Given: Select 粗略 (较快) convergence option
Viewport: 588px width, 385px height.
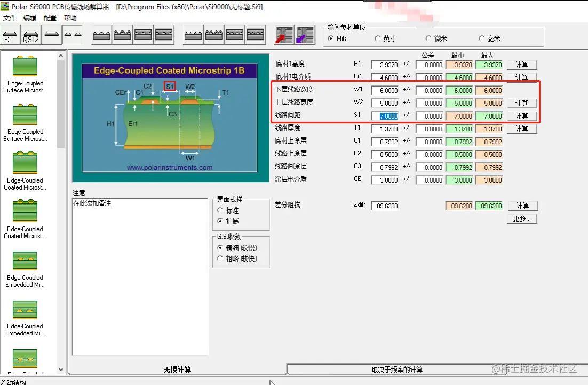Looking at the screenshot, I should (x=237, y=258).
